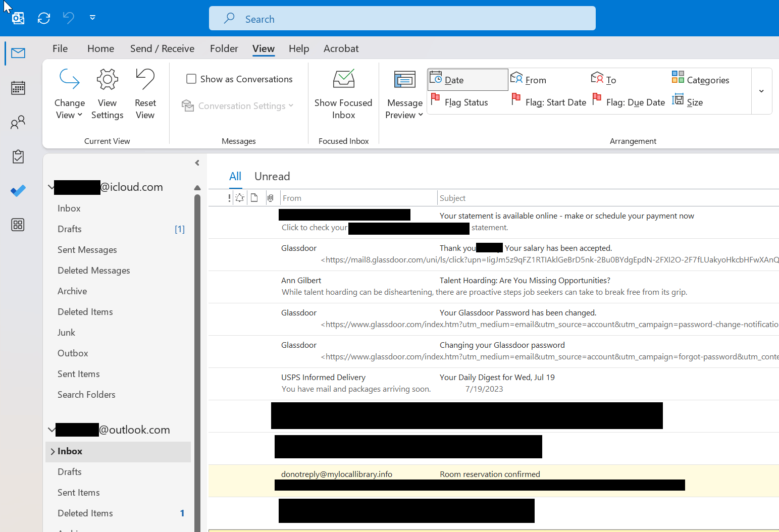Open View Settings gear button
Image resolution: width=779 pixels, height=532 pixels.
point(107,94)
